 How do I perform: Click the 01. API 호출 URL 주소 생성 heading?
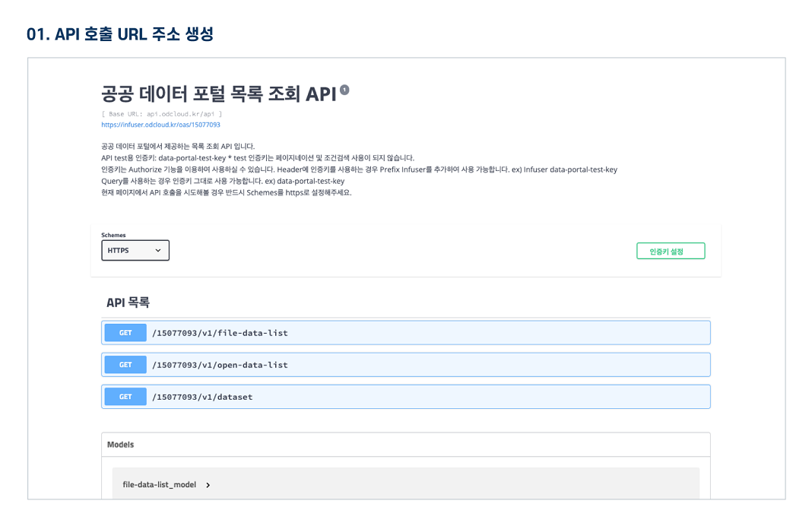(119, 34)
